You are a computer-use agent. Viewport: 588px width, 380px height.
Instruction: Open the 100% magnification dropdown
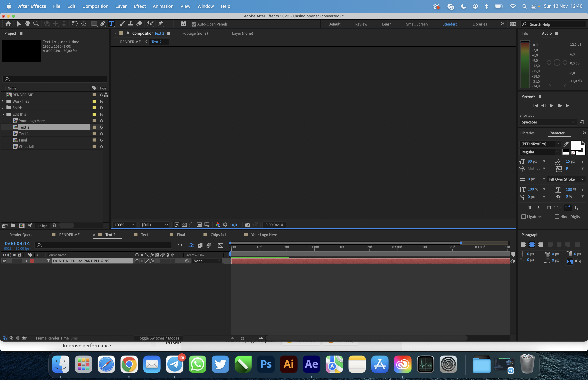(124, 225)
